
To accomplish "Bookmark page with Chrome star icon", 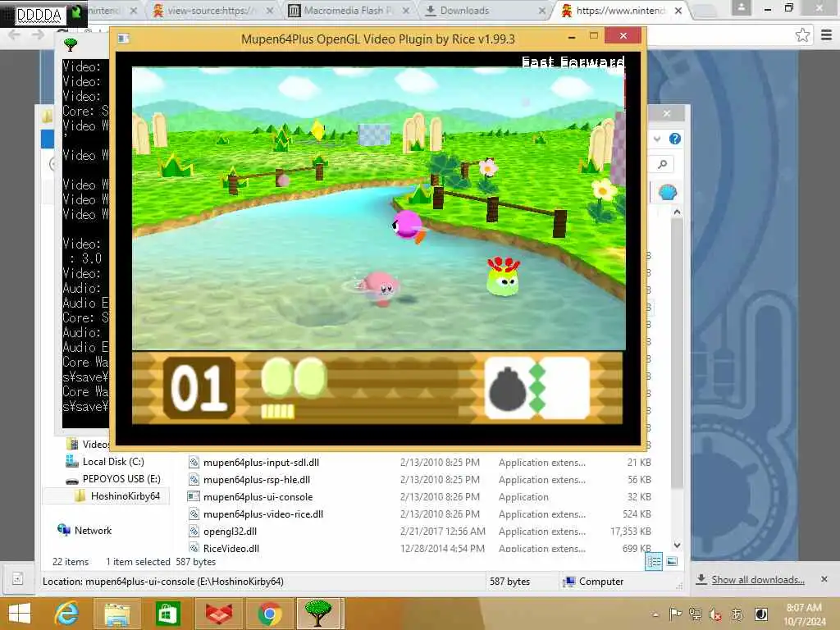I will tap(802, 35).
